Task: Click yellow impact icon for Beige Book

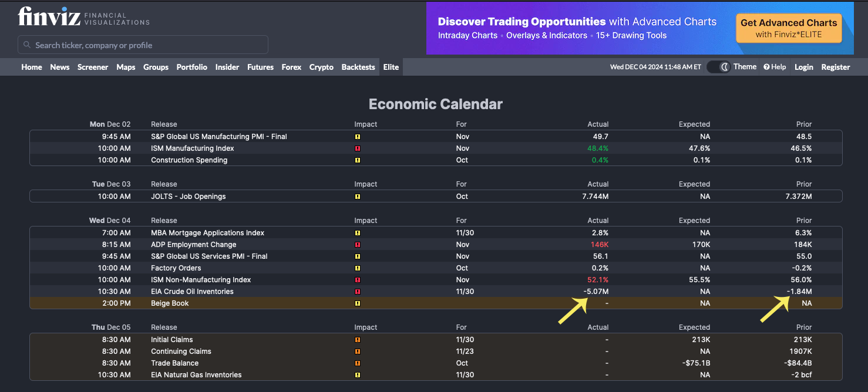Action: point(357,303)
